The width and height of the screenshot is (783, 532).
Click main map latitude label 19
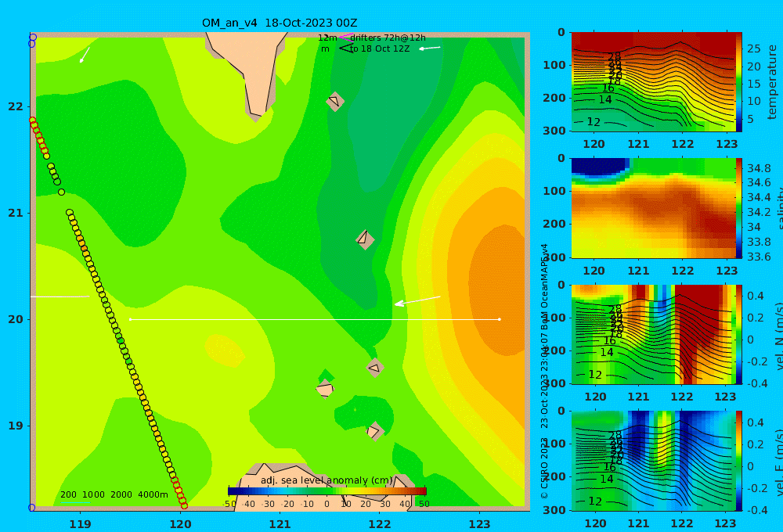pyautogui.click(x=16, y=426)
